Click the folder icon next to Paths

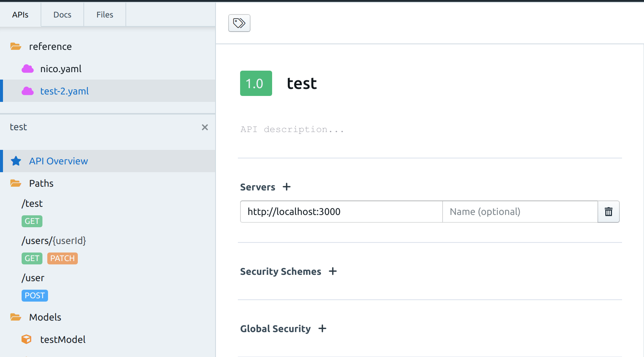click(15, 183)
